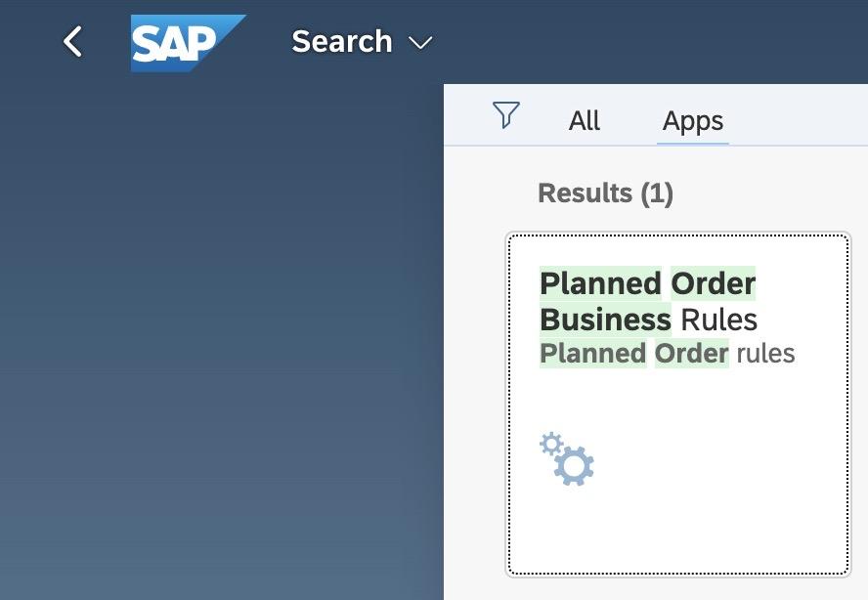The image size is (868, 600).
Task: Switch to the All tab
Action: click(585, 121)
